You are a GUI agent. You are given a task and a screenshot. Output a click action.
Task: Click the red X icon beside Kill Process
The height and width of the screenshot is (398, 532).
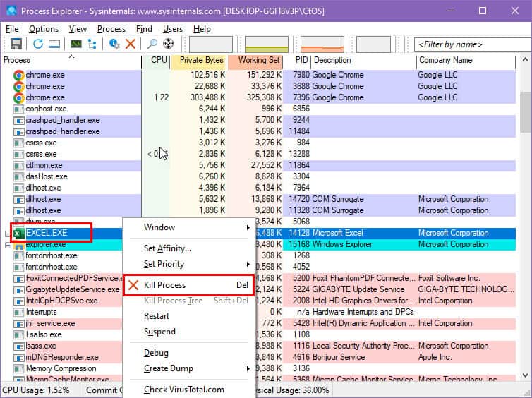pos(133,285)
